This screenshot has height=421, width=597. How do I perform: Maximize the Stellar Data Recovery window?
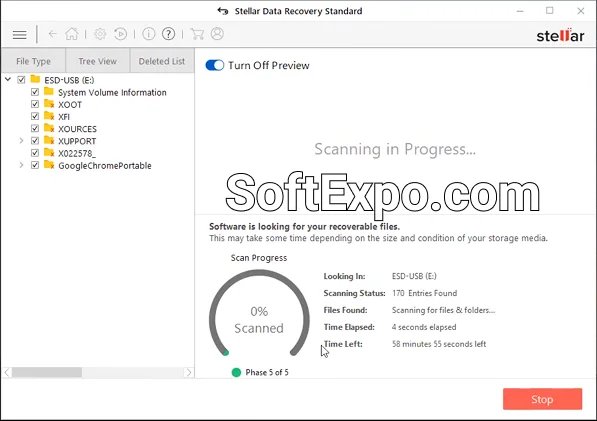[549, 11]
